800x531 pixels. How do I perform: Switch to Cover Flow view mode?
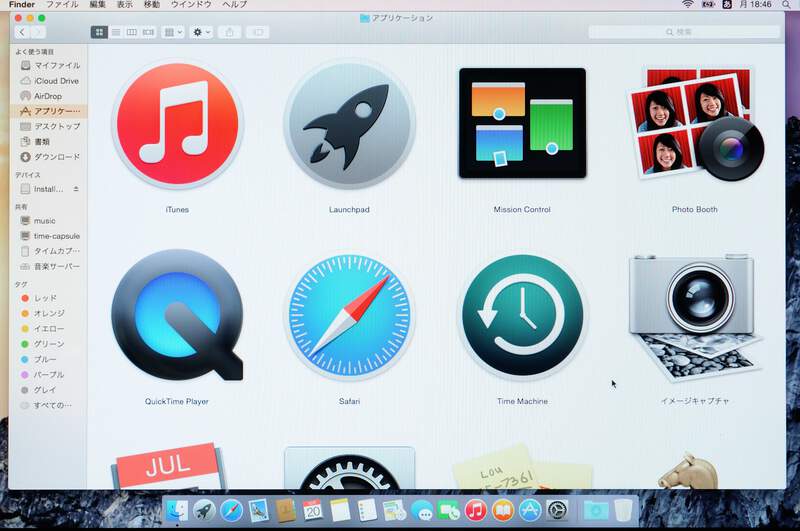point(148,32)
